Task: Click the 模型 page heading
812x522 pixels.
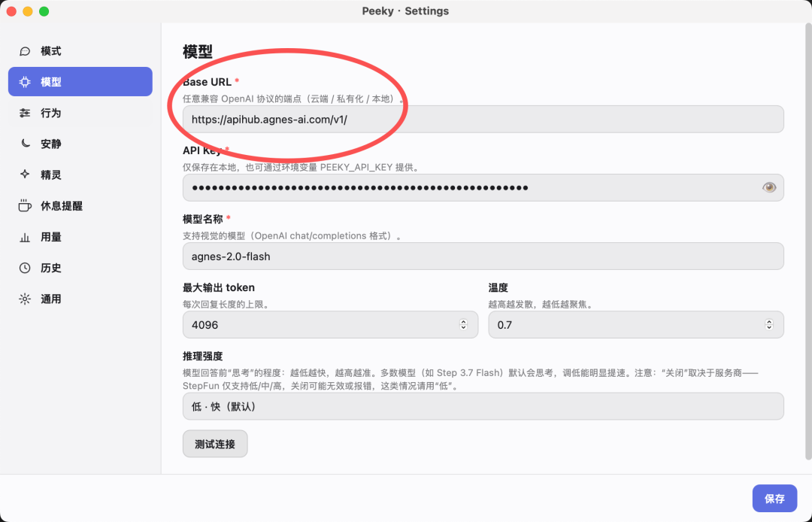Action: point(198,51)
